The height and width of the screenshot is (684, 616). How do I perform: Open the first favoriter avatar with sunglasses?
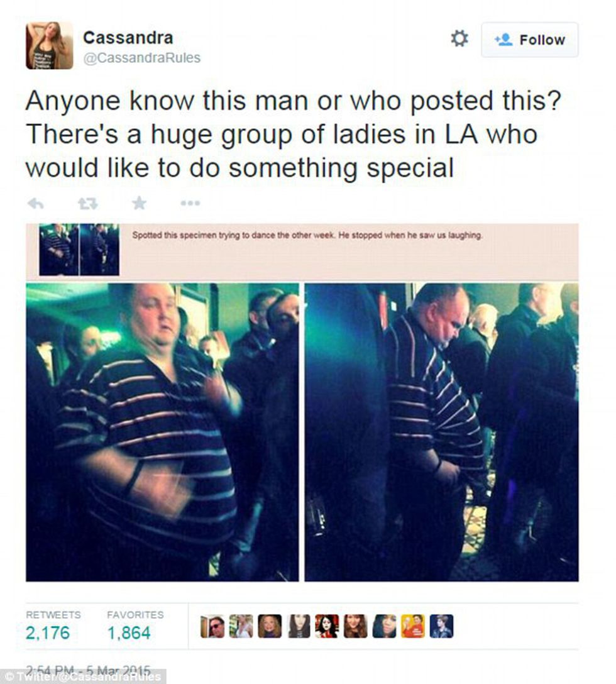[212, 626]
